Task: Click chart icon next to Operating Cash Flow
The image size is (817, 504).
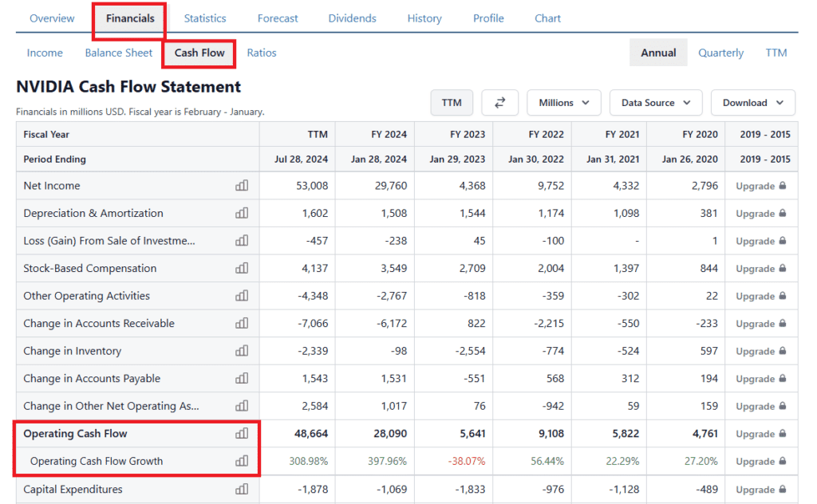Action: pos(242,434)
